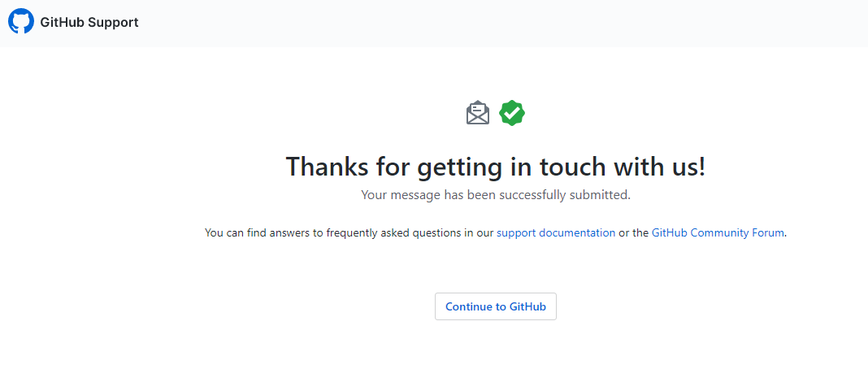Click the open envelope message icon

pos(478,113)
